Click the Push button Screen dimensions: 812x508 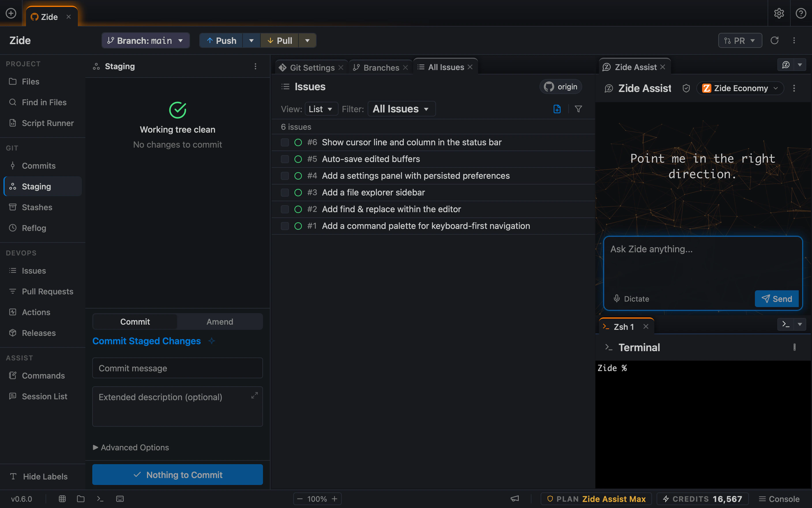221,40
